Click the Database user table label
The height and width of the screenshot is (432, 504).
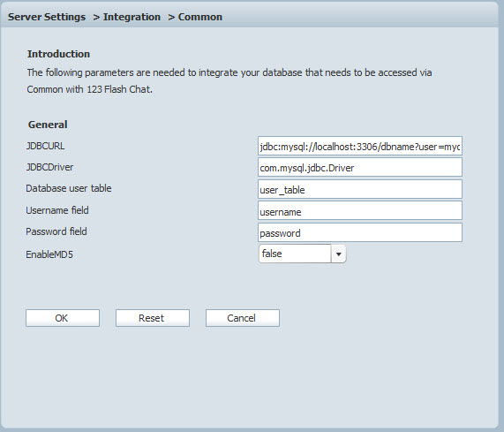click(69, 188)
